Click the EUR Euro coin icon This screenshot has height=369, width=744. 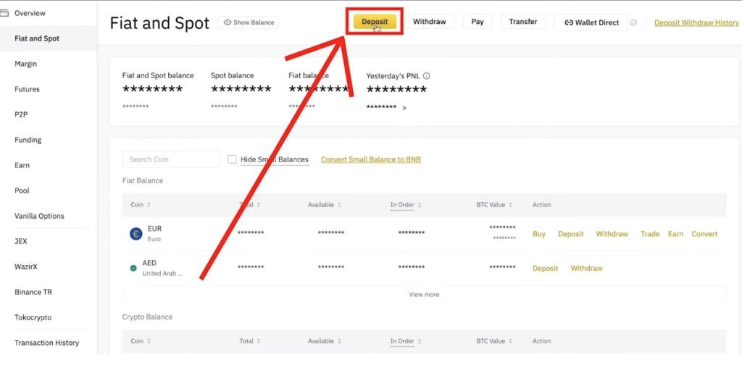point(136,233)
